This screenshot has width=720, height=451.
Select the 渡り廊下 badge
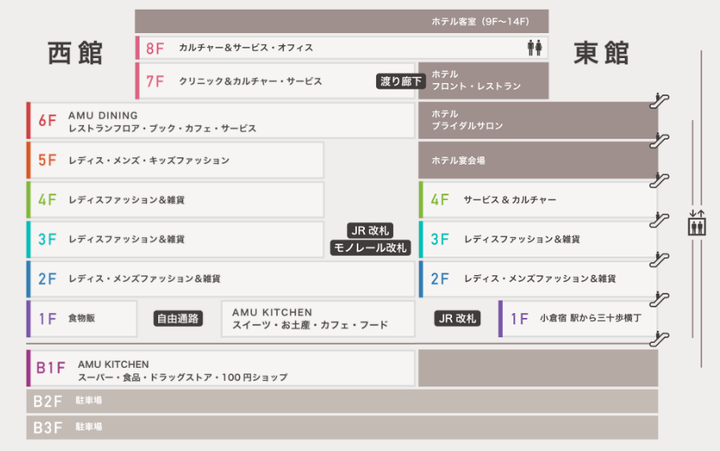point(401,81)
